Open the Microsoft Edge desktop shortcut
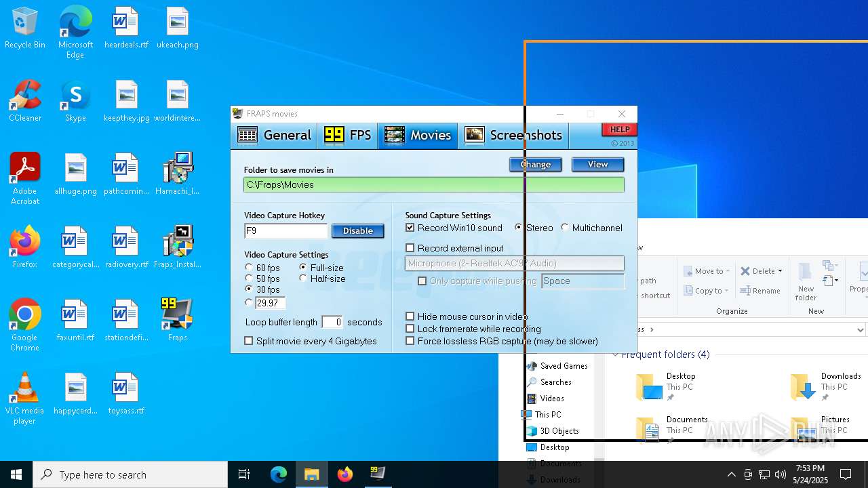The height and width of the screenshot is (488, 868). tap(75, 33)
